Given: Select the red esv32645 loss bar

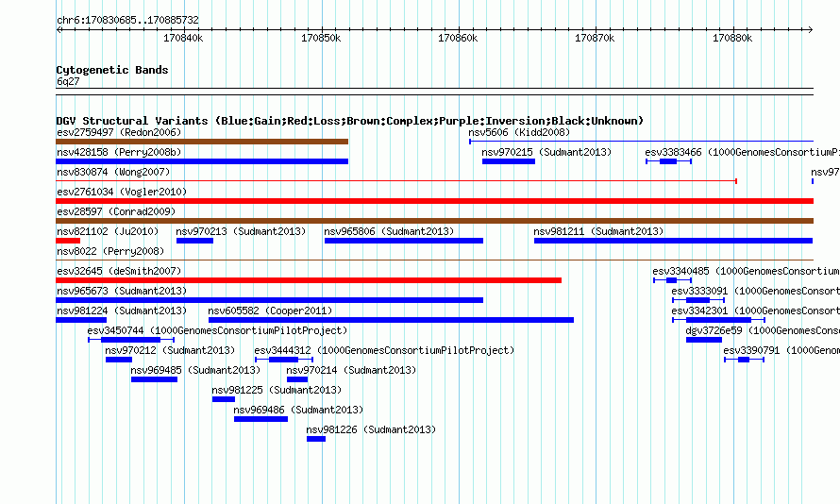Looking at the screenshot, I should [309, 280].
